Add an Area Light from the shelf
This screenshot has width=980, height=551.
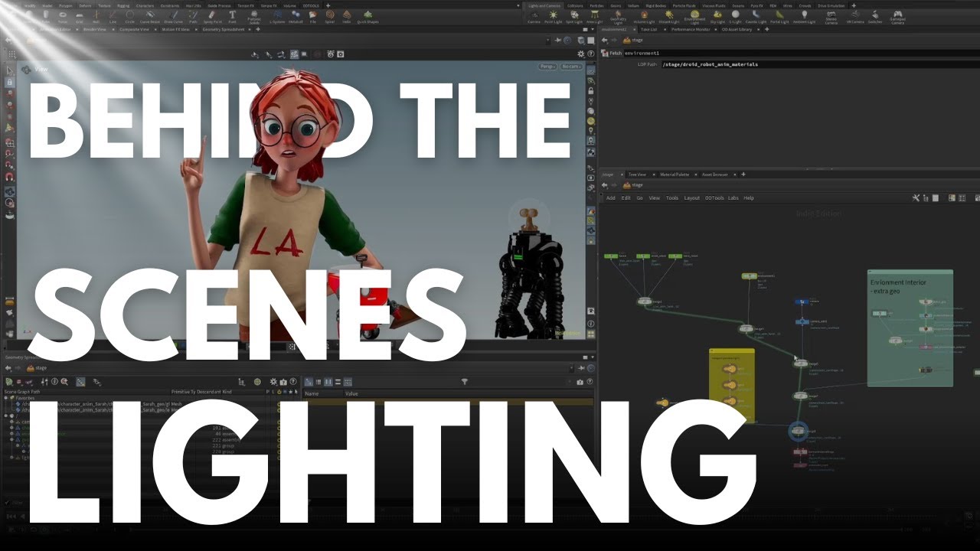(595, 17)
